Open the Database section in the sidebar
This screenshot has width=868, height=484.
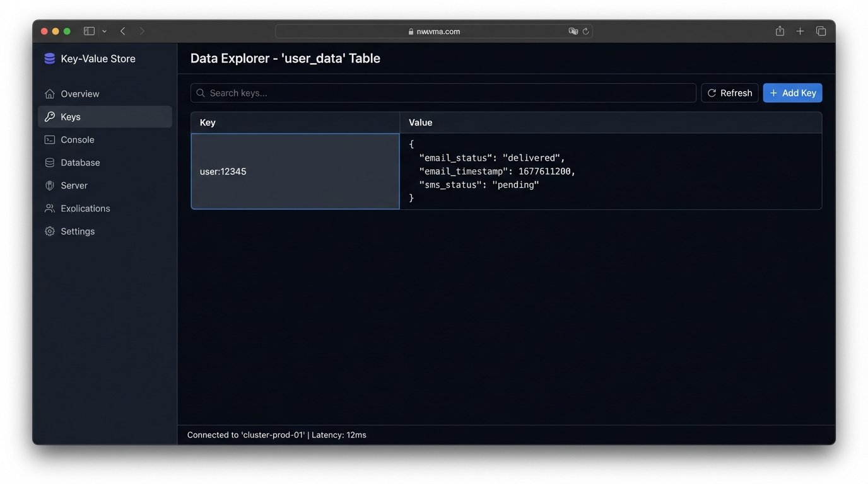point(80,162)
